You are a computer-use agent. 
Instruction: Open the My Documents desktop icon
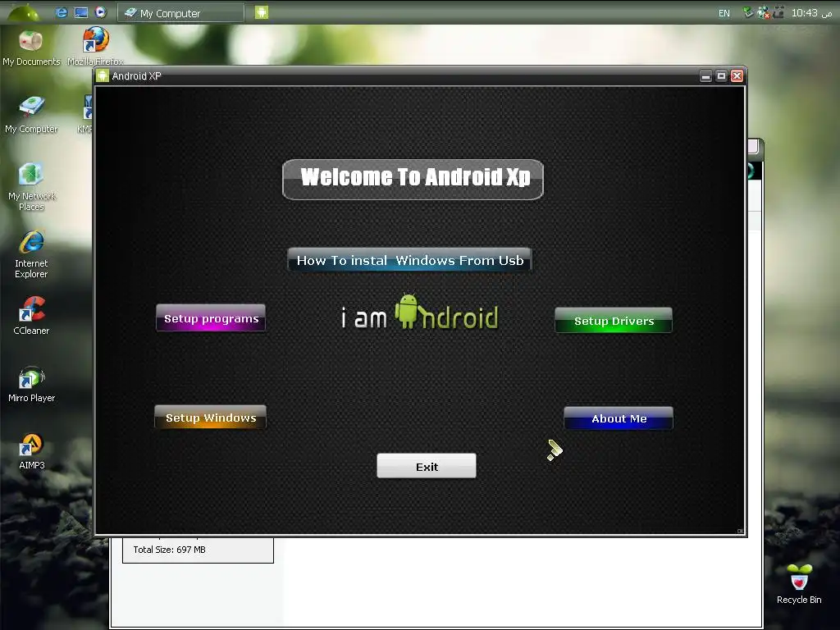pos(31,48)
